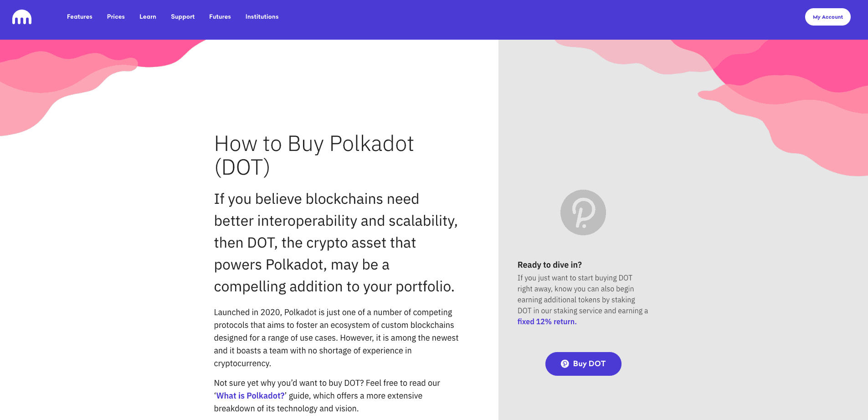Image resolution: width=868 pixels, height=420 pixels.
Task: Click the Kraken logo icon
Action: [22, 17]
